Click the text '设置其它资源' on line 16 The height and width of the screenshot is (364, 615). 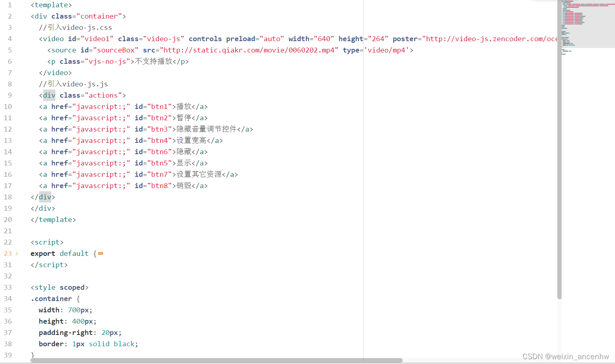(x=199, y=174)
